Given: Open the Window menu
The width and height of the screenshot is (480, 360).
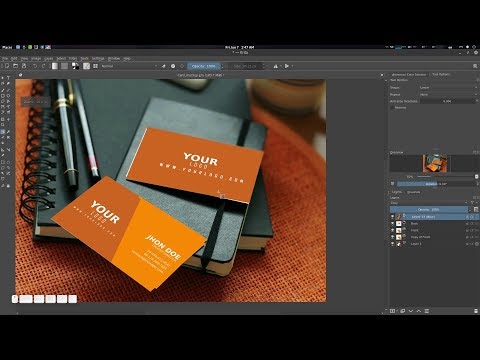Looking at the screenshot, I should tap(114, 58).
